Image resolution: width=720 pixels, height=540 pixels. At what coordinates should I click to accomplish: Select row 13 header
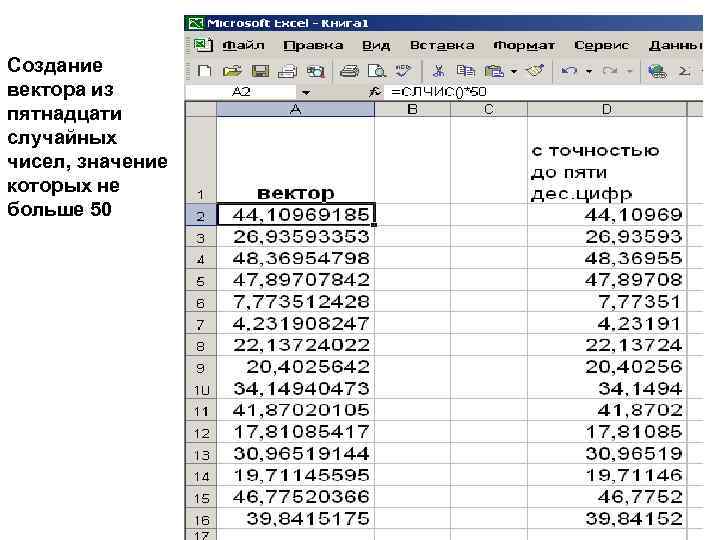pyautogui.click(x=201, y=454)
